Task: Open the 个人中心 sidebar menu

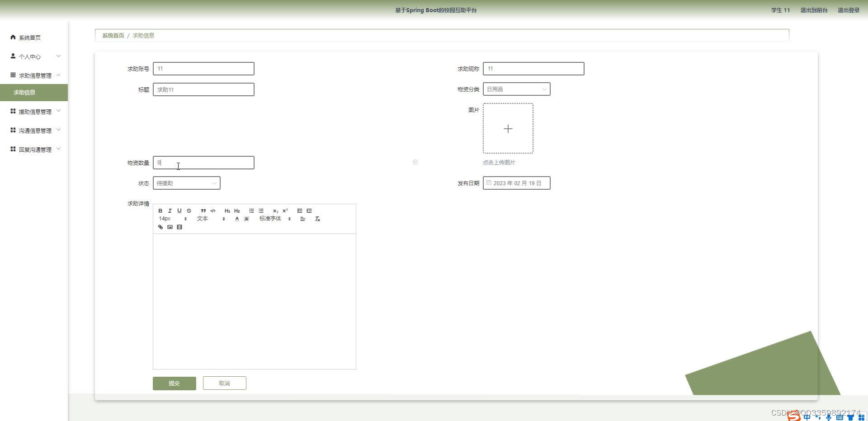Action: tap(34, 56)
